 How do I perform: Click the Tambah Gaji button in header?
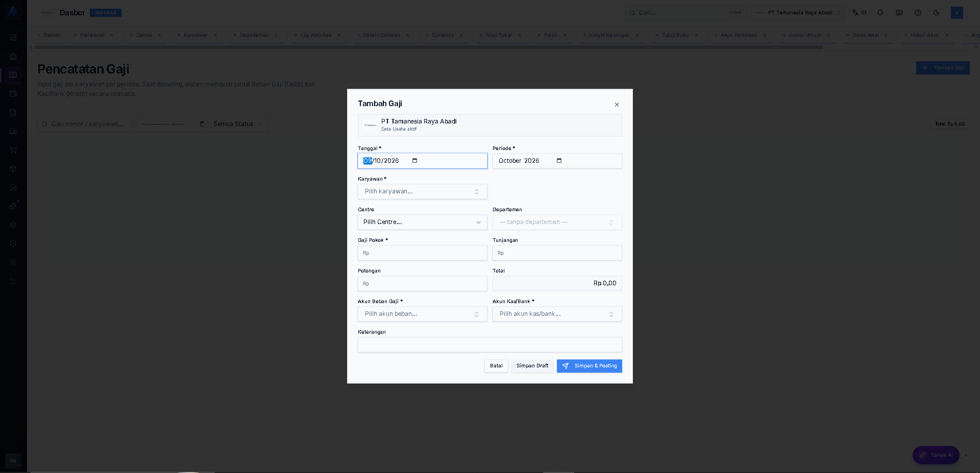943,68
